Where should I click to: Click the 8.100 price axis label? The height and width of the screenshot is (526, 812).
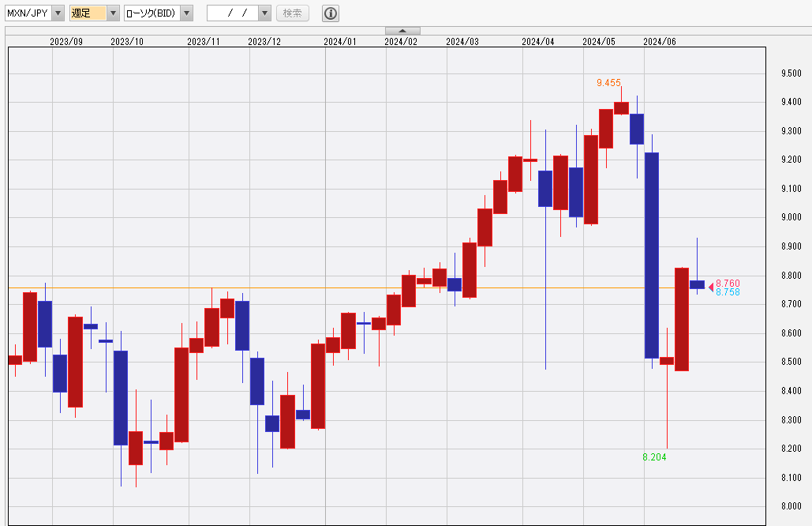[791, 477]
